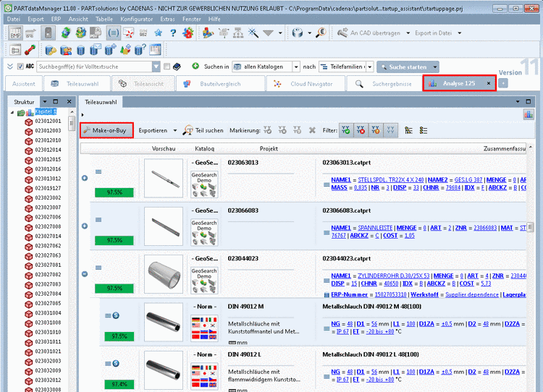Open the Datei menu
Viewport: 543px width, 392px height.
coord(14,19)
